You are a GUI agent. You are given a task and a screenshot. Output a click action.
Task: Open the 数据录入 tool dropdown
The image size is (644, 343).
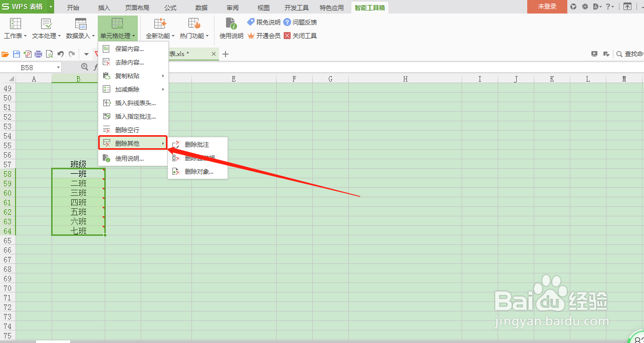(x=80, y=29)
